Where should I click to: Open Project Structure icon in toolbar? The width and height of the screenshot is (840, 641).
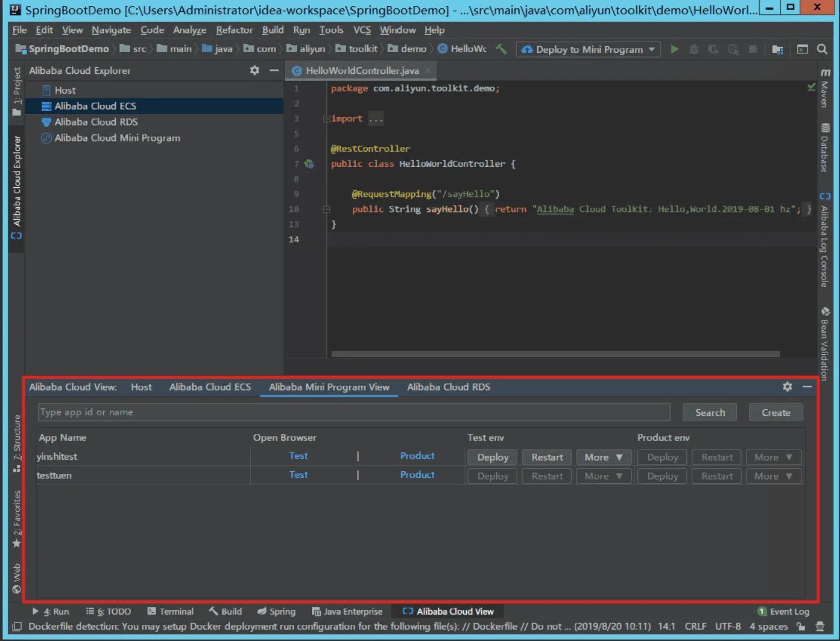tap(778, 49)
